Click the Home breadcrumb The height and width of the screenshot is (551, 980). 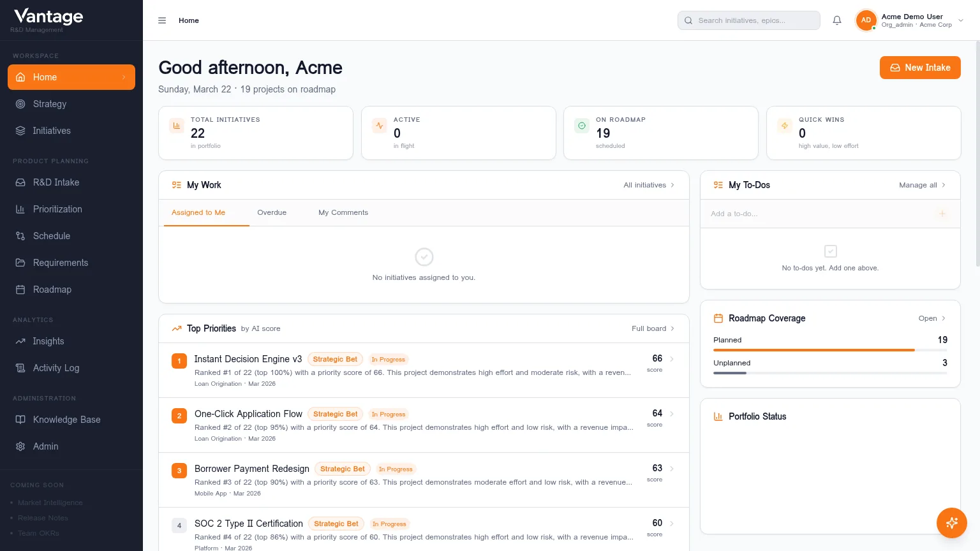click(189, 20)
